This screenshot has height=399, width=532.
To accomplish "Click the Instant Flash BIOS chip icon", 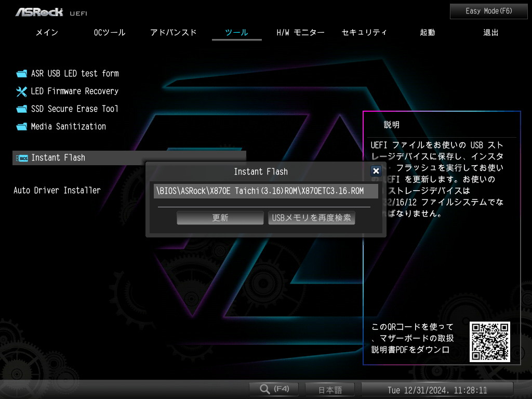I will (x=22, y=158).
